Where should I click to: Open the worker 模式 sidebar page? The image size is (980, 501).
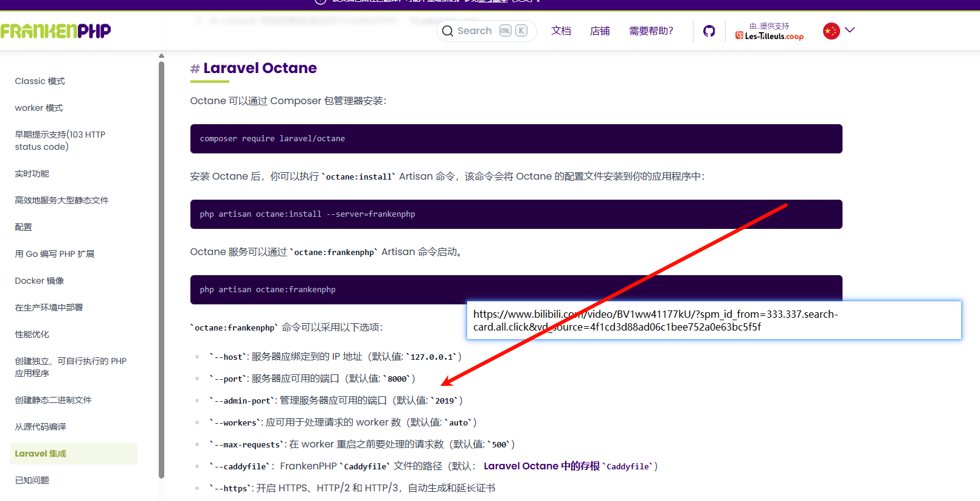[x=39, y=108]
